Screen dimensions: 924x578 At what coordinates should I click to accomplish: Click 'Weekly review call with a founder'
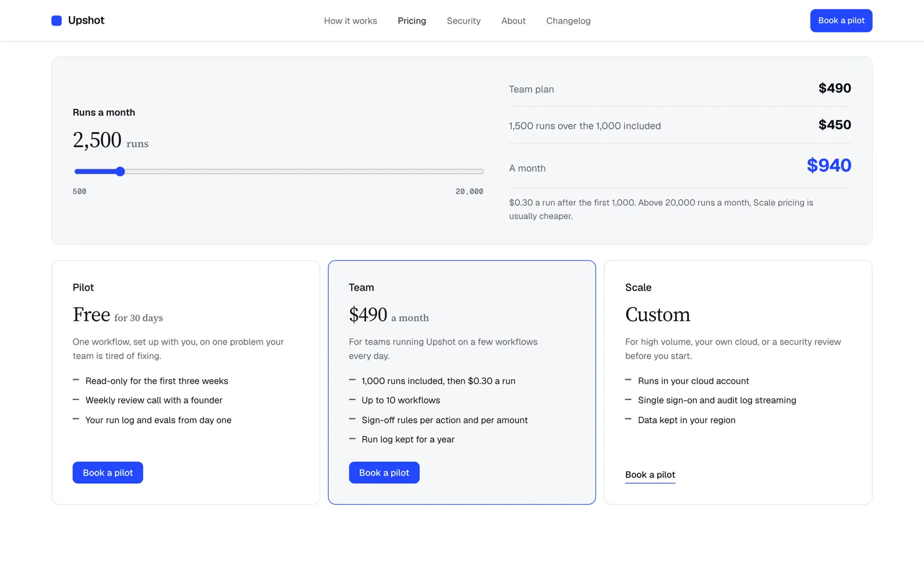(x=154, y=400)
